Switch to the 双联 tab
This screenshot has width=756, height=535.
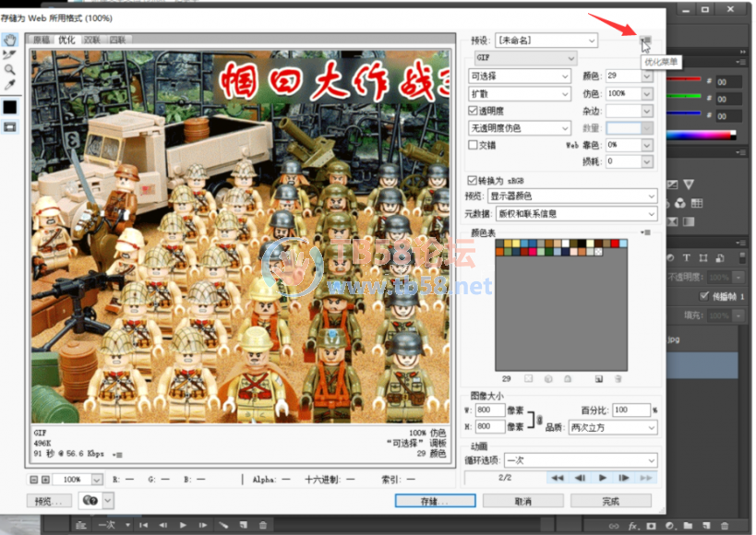click(x=92, y=40)
